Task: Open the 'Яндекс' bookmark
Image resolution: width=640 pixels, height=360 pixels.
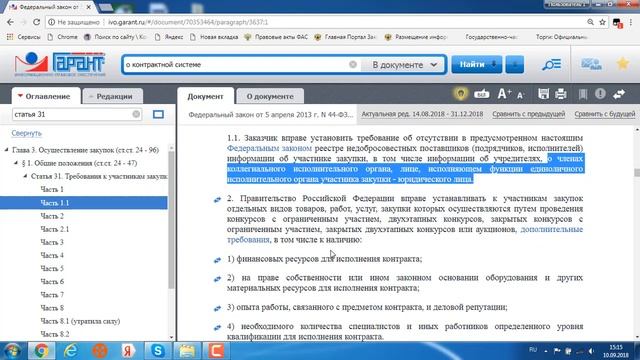Action: 169,37
